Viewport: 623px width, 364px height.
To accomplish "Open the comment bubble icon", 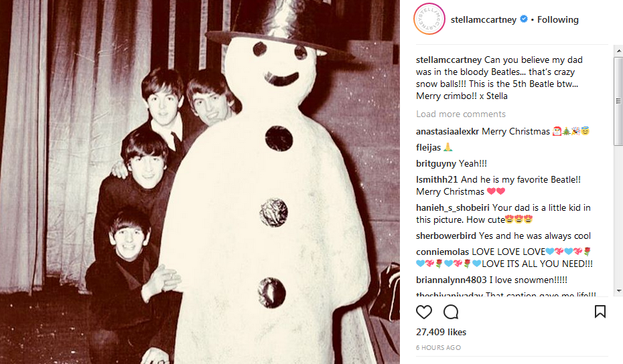I will [x=451, y=312].
